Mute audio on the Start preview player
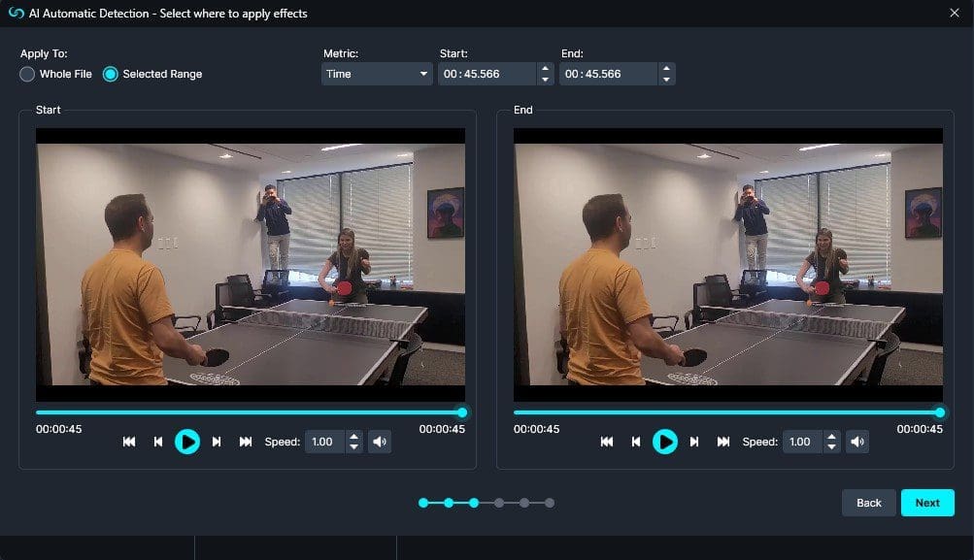974x560 pixels. tap(379, 442)
